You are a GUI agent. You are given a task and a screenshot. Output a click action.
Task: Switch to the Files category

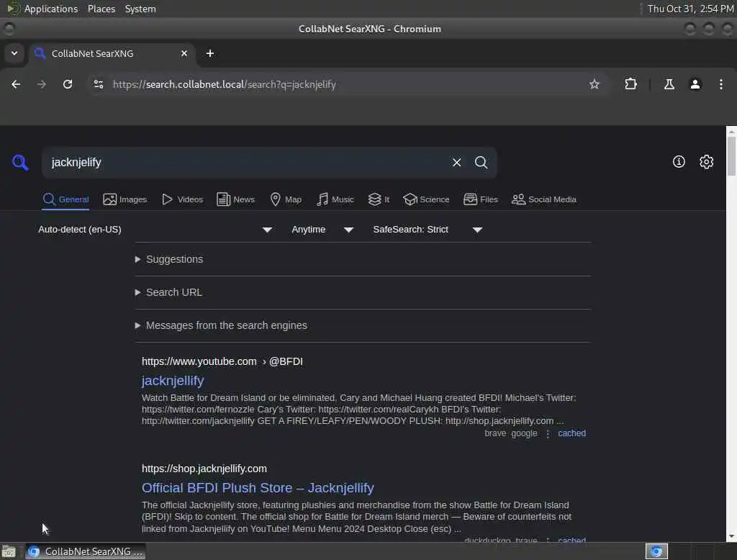click(480, 199)
